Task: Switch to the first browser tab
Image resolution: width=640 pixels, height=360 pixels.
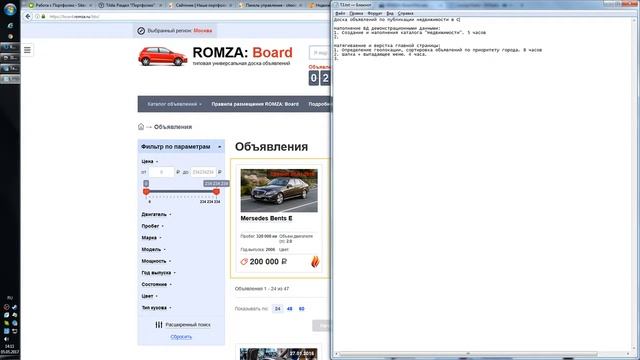Action: pyautogui.click(x=59, y=5)
